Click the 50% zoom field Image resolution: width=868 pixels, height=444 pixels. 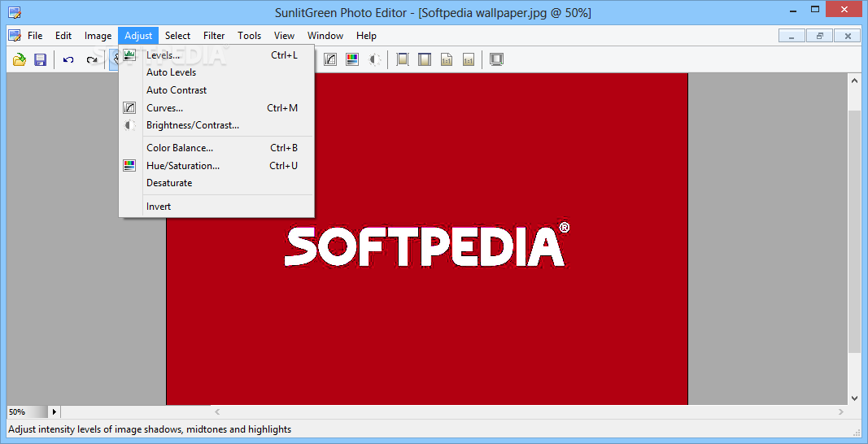(27, 412)
